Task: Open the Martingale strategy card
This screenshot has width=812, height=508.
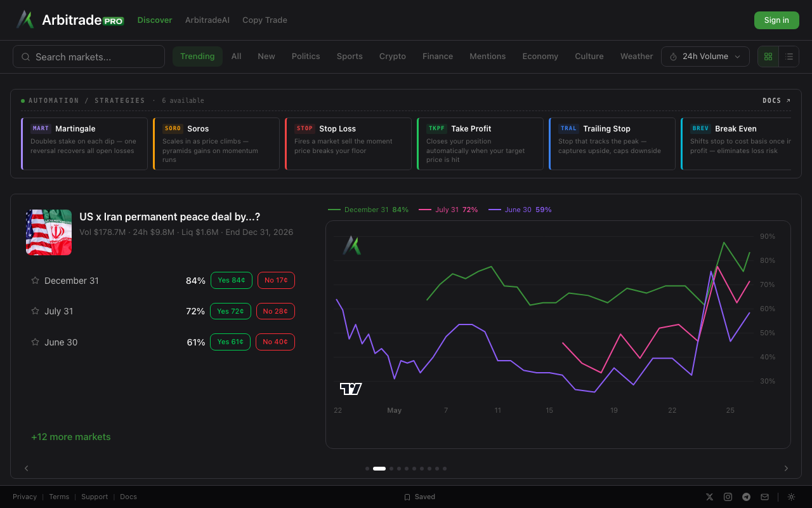Action: 84,144
